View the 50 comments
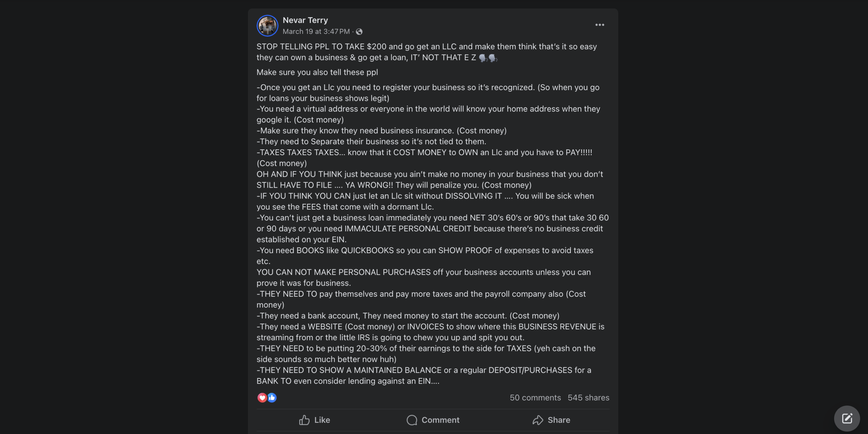This screenshot has width=868, height=434. pyautogui.click(x=535, y=397)
